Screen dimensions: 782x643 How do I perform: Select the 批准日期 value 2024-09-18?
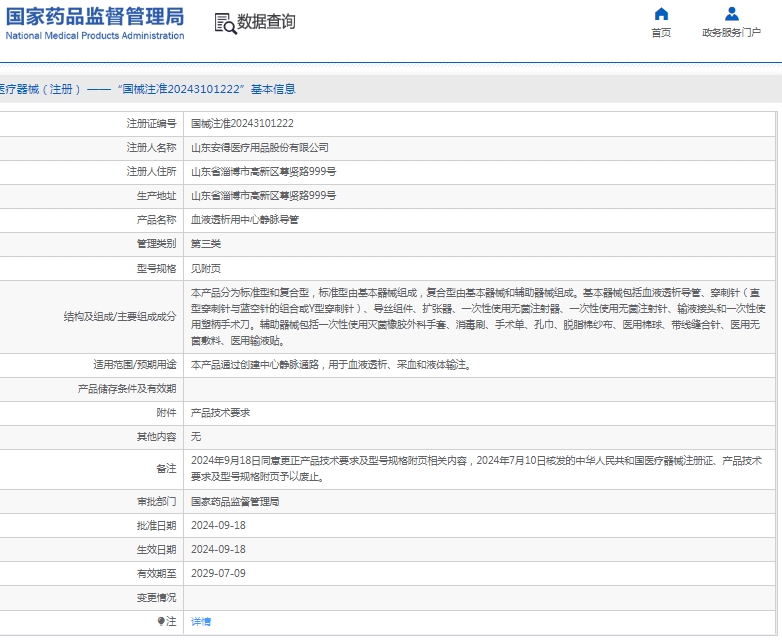(218, 525)
